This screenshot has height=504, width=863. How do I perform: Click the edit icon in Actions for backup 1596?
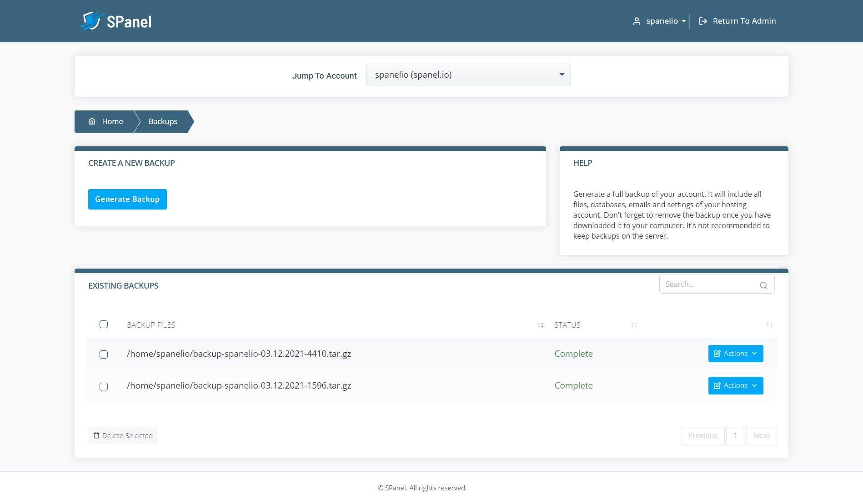pyautogui.click(x=717, y=385)
